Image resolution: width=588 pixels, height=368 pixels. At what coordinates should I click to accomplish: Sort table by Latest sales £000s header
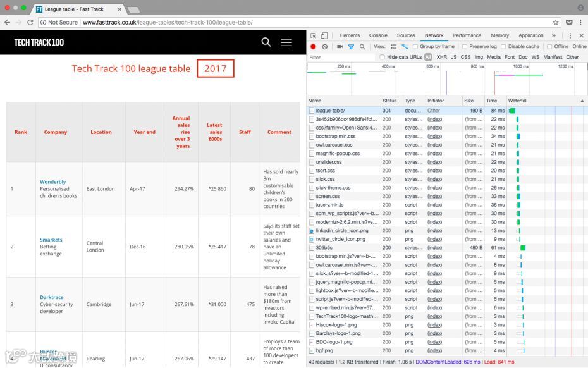(x=215, y=132)
